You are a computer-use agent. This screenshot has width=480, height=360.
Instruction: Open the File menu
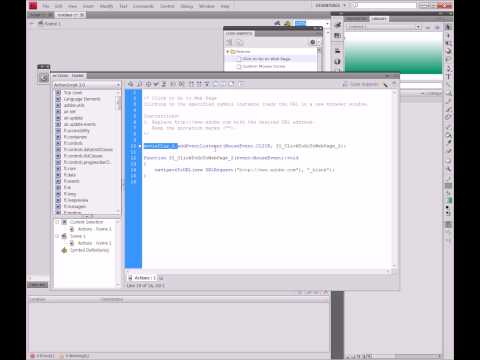(46, 6)
